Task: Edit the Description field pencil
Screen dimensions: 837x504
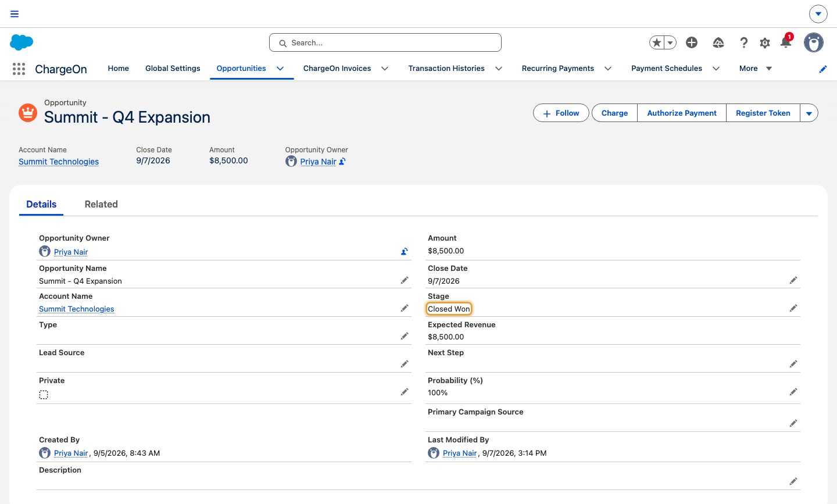Action: pyautogui.click(x=793, y=481)
